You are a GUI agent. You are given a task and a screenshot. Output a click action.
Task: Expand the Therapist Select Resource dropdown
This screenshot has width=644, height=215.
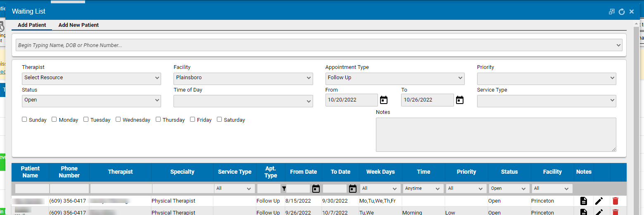[x=91, y=78]
